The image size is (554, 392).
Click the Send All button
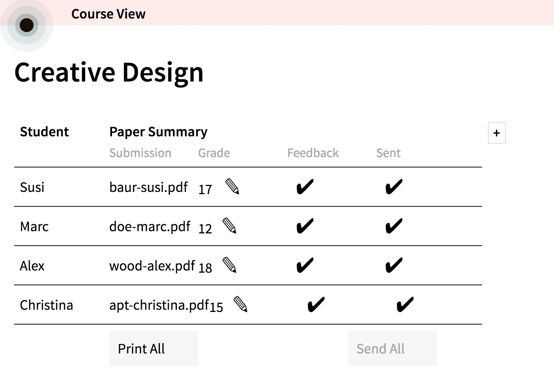(x=392, y=348)
